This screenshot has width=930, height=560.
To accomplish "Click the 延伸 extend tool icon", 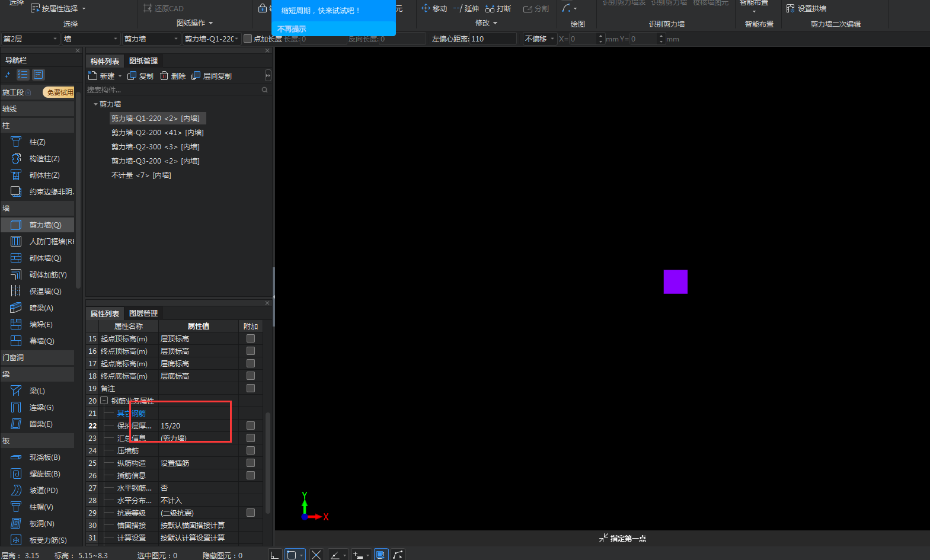I will 458,8.
